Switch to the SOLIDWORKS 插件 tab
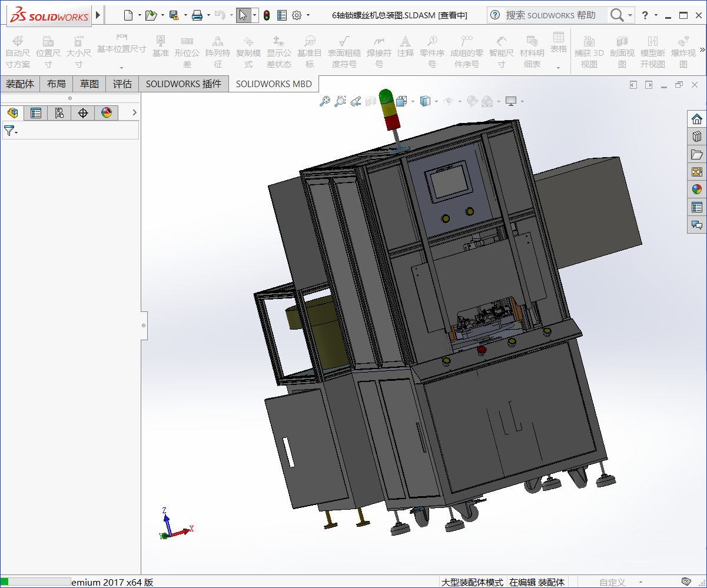Viewport: 707px width, 588px height. [x=183, y=84]
